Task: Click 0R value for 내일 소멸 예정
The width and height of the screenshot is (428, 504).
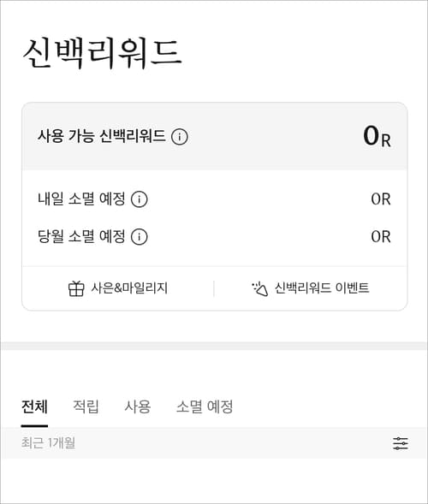Action: [x=381, y=199]
